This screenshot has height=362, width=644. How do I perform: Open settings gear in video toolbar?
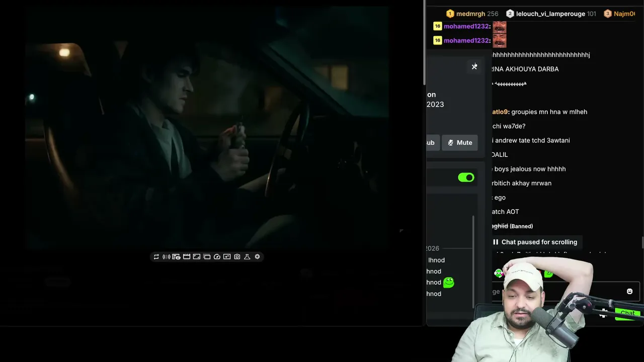(x=257, y=257)
